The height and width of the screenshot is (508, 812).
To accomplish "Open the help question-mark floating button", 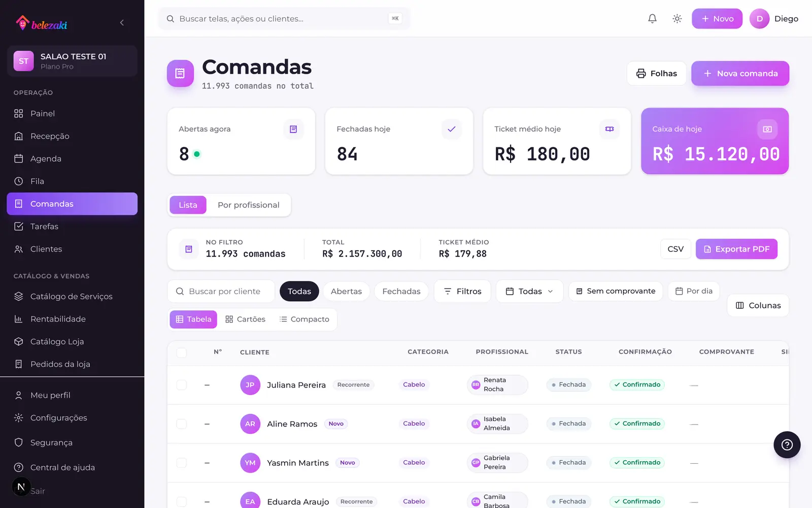I will click(x=787, y=445).
